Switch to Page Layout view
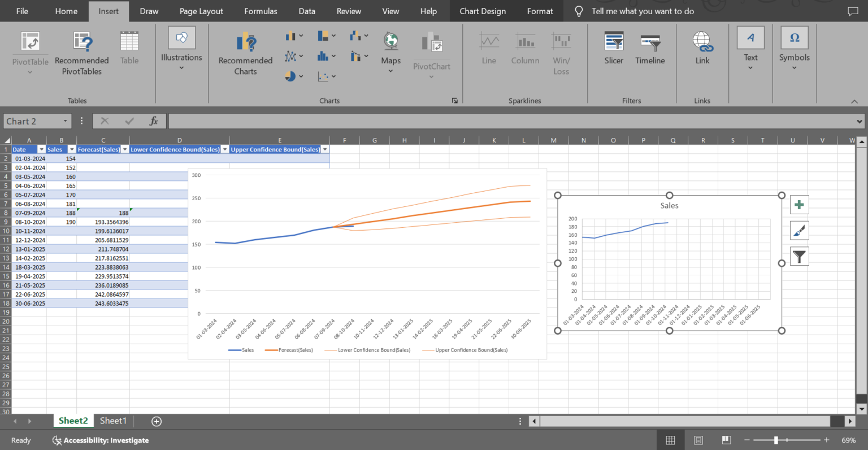Viewport: 868px width, 450px height. pyautogui.click(x=698, y=440)
